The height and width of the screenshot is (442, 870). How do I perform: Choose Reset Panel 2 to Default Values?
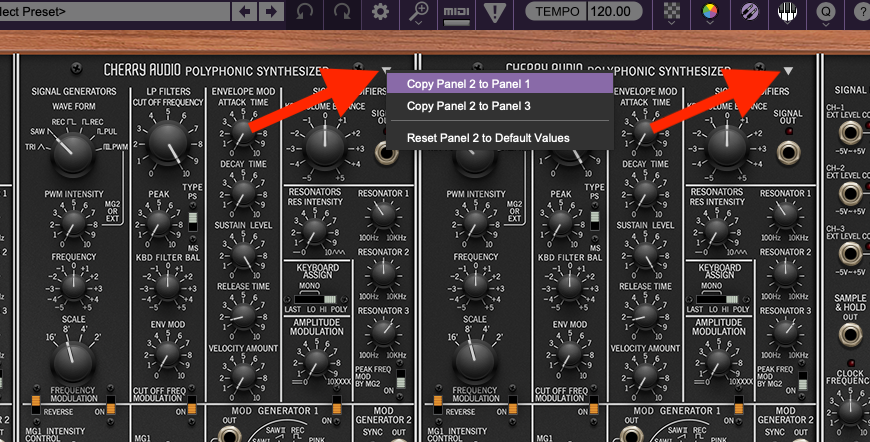[x=500, y=138]
